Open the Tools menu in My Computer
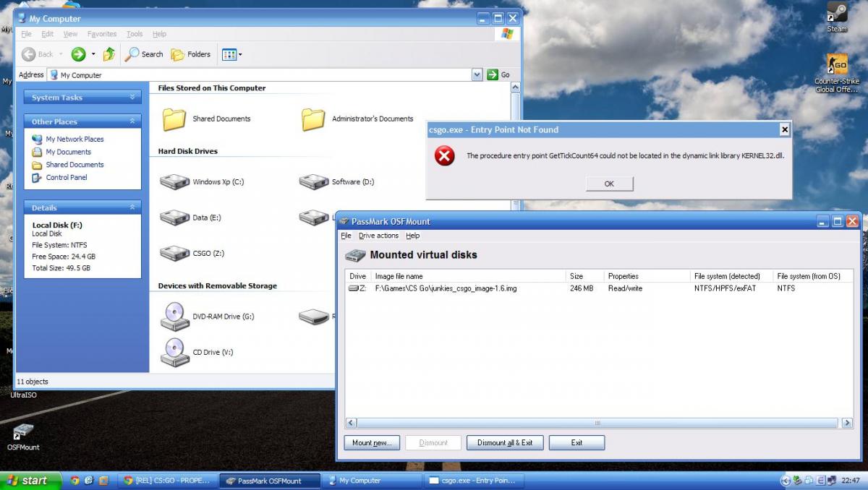Image resolution: width=868 pixels, height=490 pixels. click(x=135, y=34)
